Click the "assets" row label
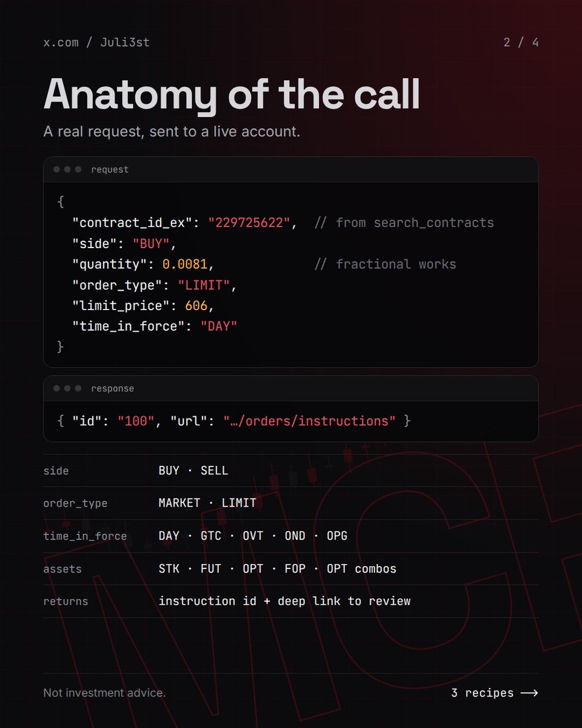 [62, 569]
